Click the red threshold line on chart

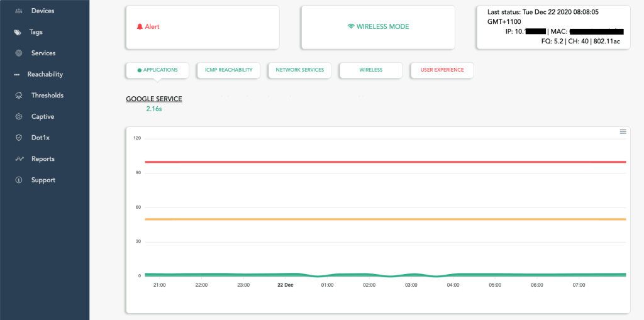[377, 162]
